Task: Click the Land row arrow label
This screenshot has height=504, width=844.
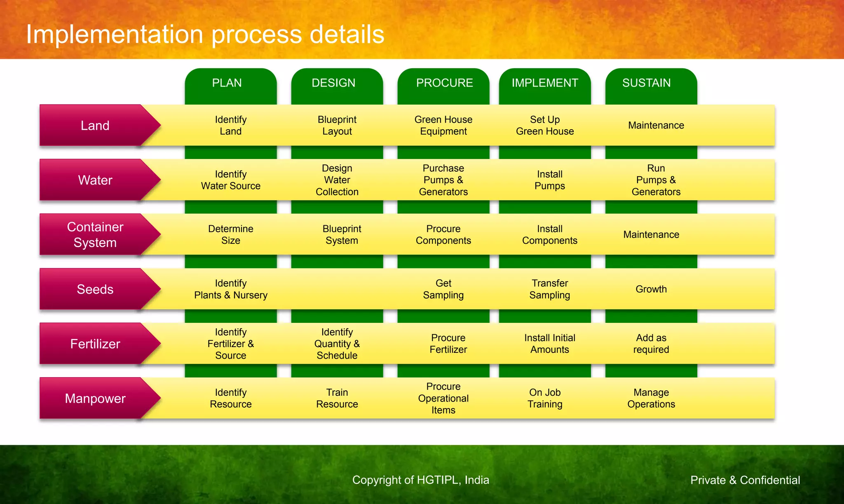Action: coord(95,126)
